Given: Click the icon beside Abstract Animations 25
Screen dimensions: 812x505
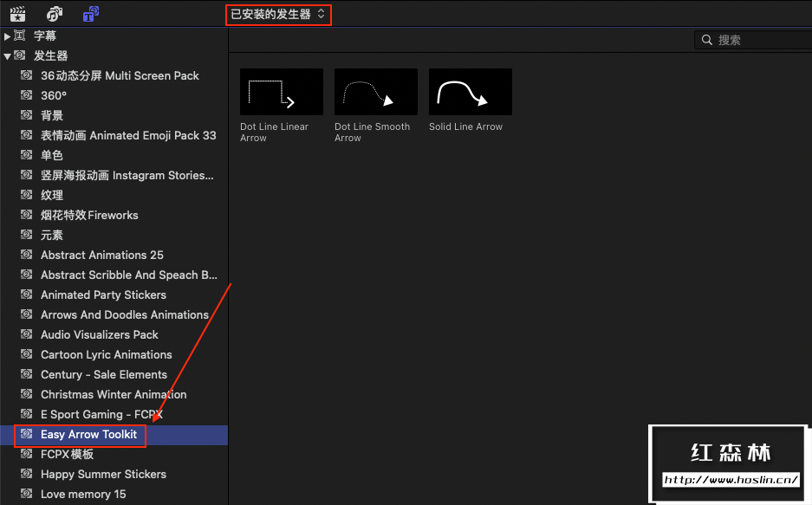Looking at the screenshot, I should (x=26, y=254).
